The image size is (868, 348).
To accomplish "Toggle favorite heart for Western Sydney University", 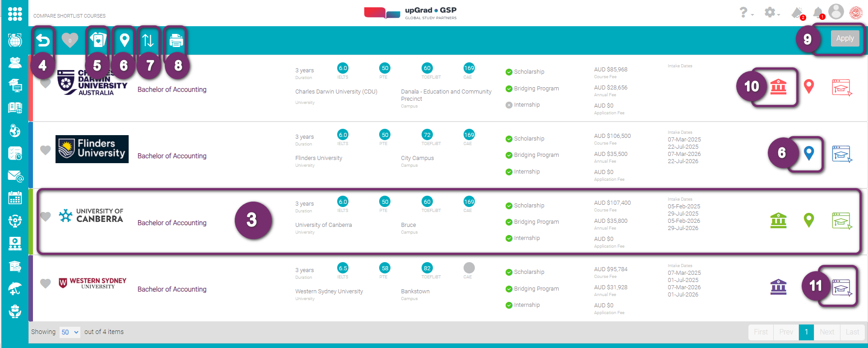I will click(45, 283).
